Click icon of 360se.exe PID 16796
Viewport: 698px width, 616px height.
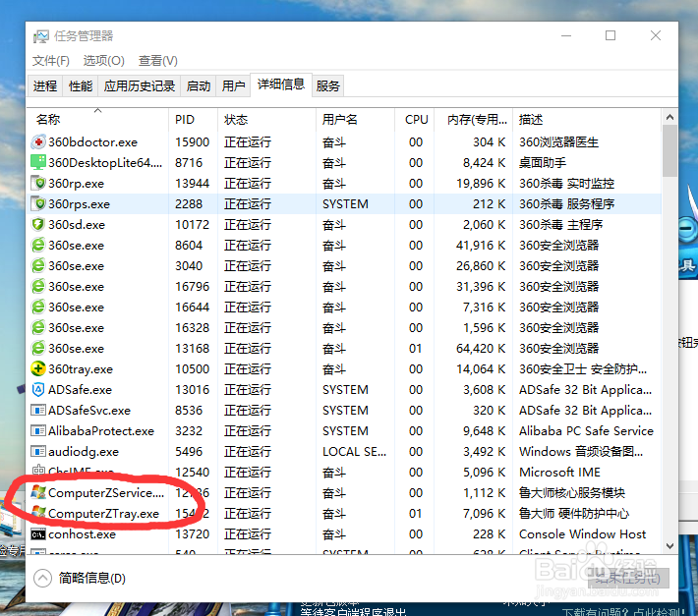click(x=38, y=287)
